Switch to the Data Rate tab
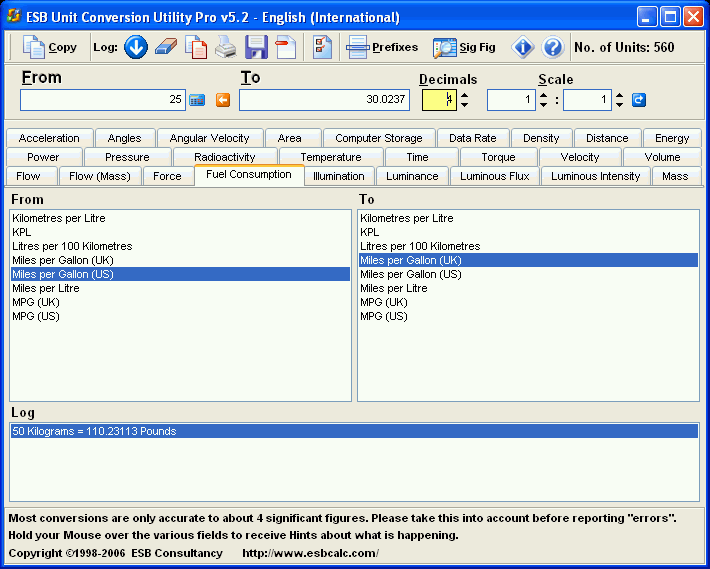Viewport: 710px width, 569px height. point(473,138)
